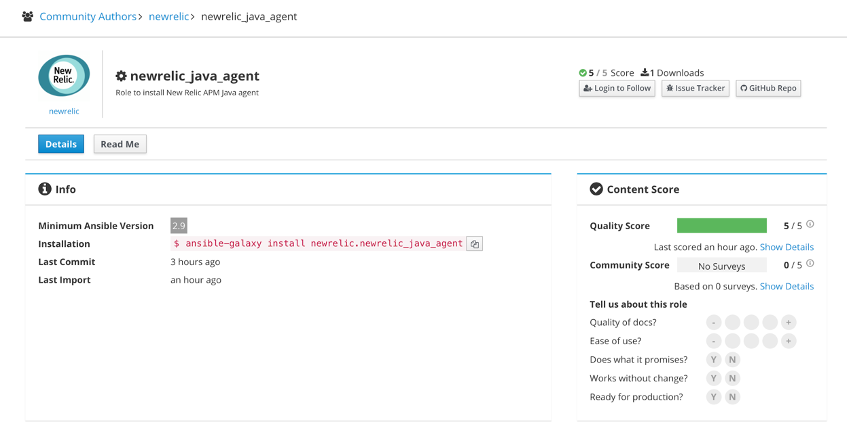847x424 pixels.
Task: Answer Y for Does what it promises
Action: (x=714, y=360)
